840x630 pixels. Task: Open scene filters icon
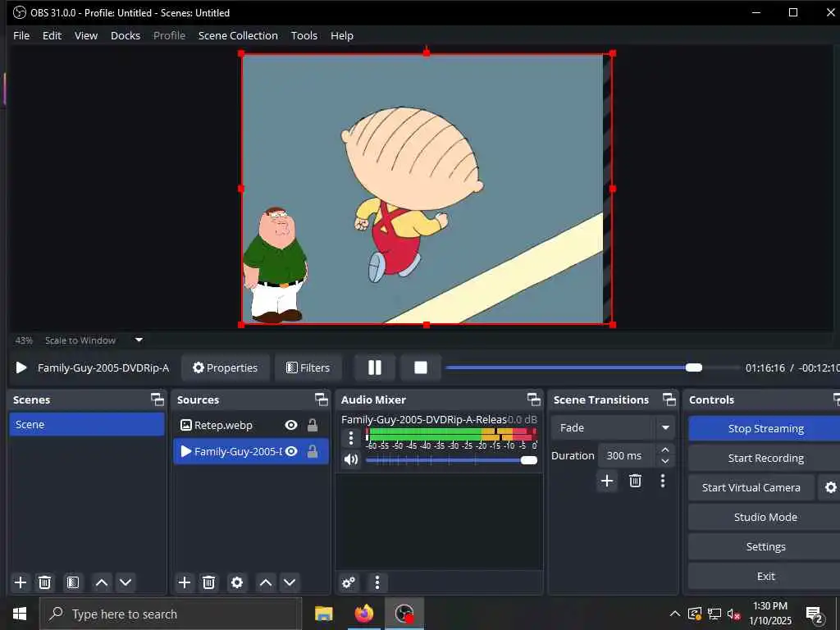[x=73, y=582]
